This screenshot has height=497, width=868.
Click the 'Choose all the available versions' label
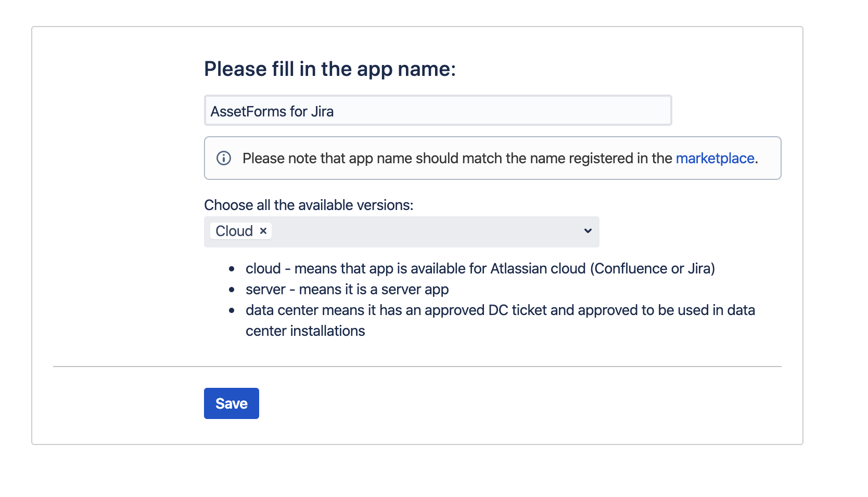coord(309,205)
